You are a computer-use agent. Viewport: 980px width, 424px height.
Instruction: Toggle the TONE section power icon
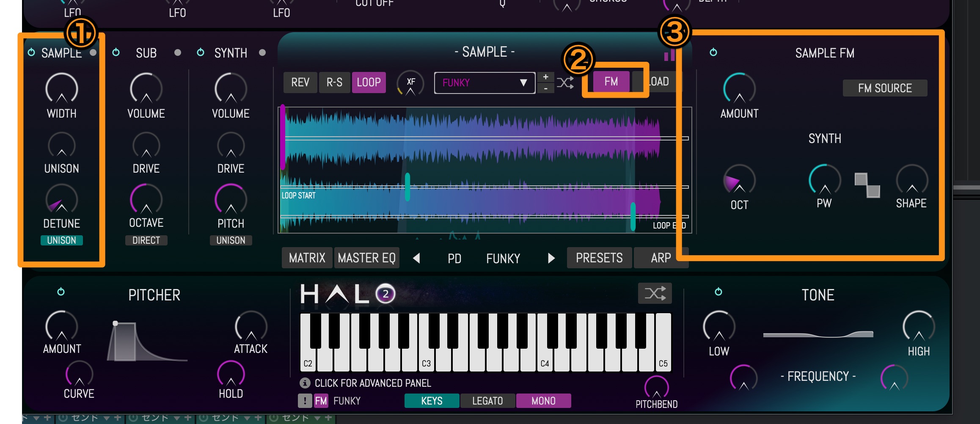718,292
